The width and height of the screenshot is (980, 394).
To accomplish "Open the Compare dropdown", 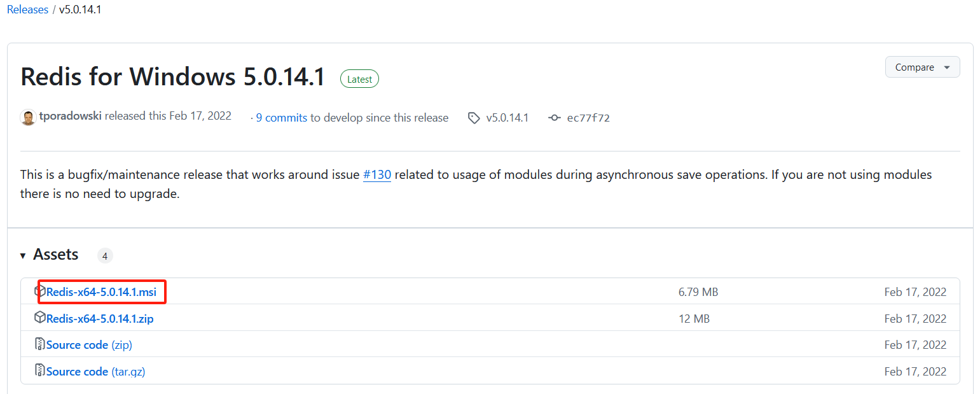I will pyautogui.click(x=922, y=66).
